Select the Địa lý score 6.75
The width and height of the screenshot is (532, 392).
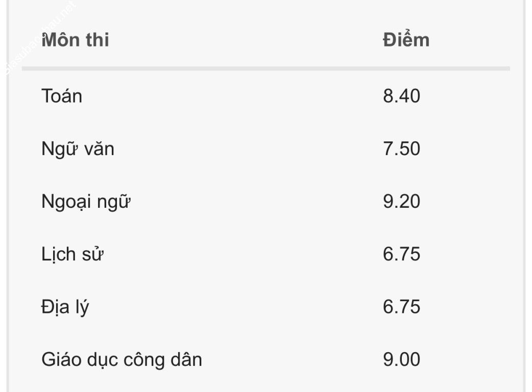pos(401,306)
